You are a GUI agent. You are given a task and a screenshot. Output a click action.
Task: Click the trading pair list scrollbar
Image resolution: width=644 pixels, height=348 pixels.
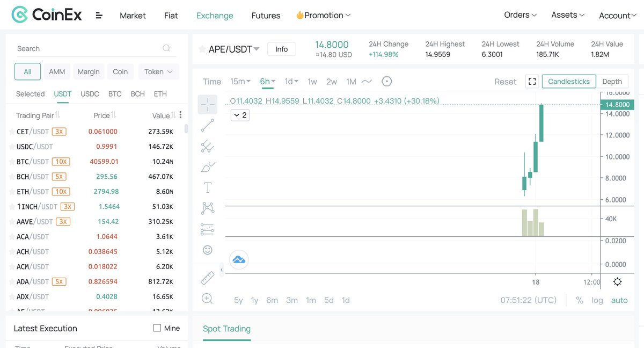click(x=186, y=128)
